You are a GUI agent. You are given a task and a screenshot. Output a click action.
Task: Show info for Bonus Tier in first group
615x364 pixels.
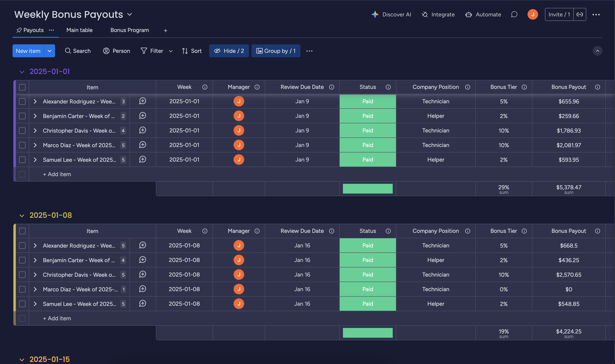click(x=524, y=87)
